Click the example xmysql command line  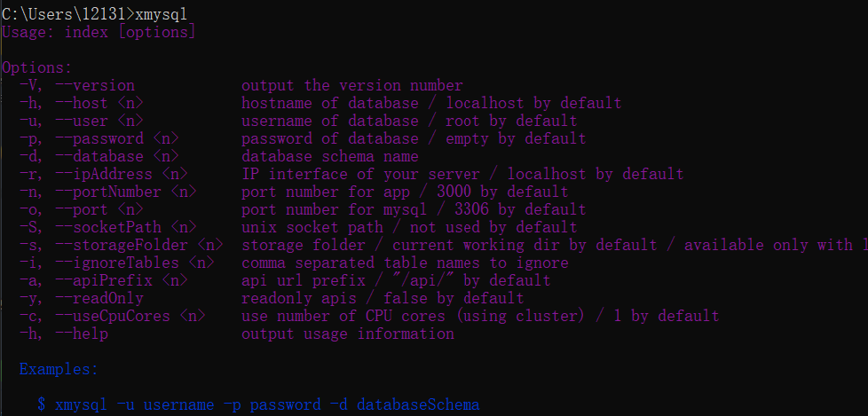[258, 404]
